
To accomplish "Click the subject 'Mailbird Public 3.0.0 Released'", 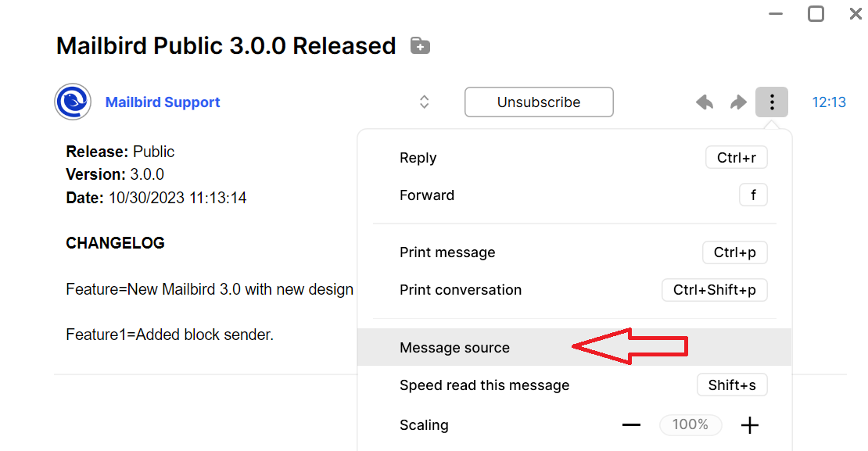I will [x=226, y=46].
